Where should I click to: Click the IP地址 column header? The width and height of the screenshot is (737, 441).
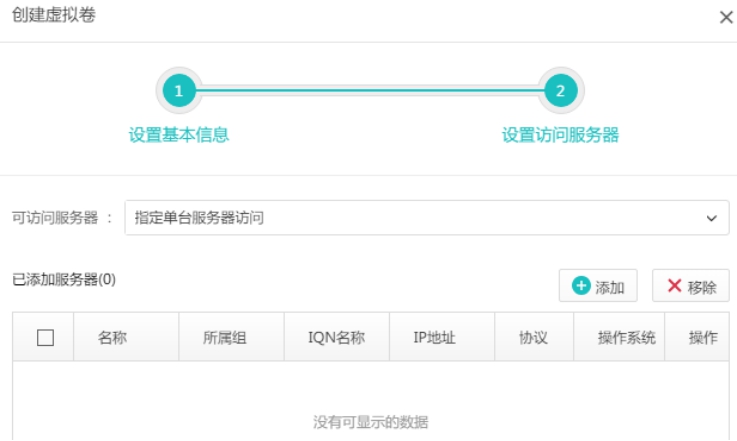tap(434, 338)
